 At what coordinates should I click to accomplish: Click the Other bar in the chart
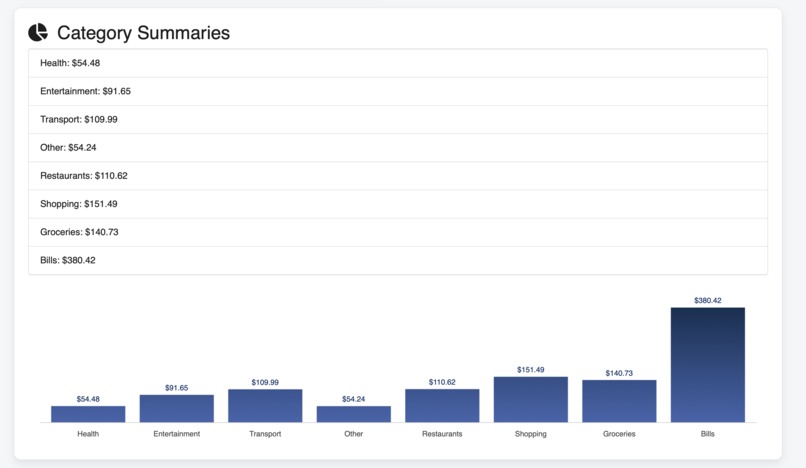click(x=354, y=414)
